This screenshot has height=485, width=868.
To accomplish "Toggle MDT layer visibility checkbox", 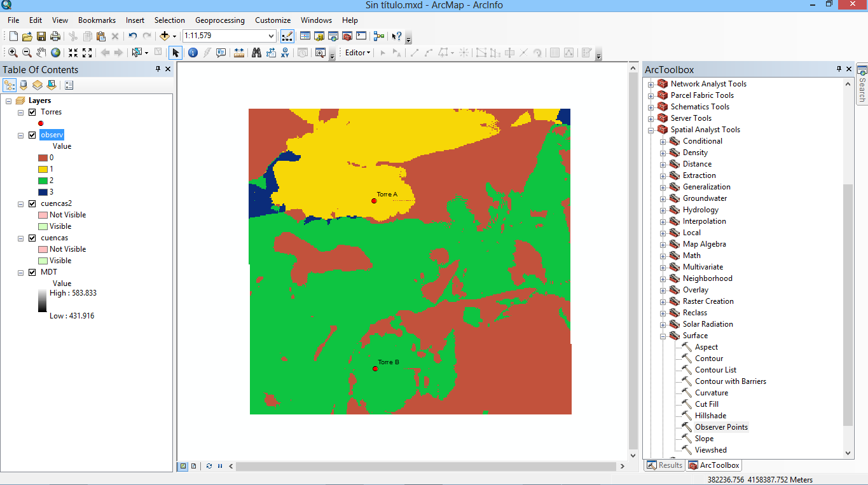I will pyautogui.click(x=32, y=272).
